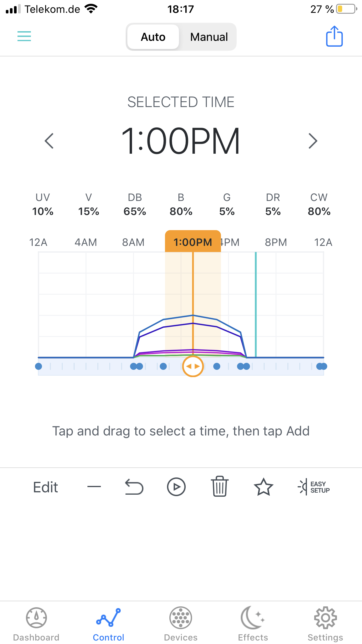Image resolution: width=362 pixels, height=644 pixels.
Task: Select the orange time slider handle
Action: (193, 366)
